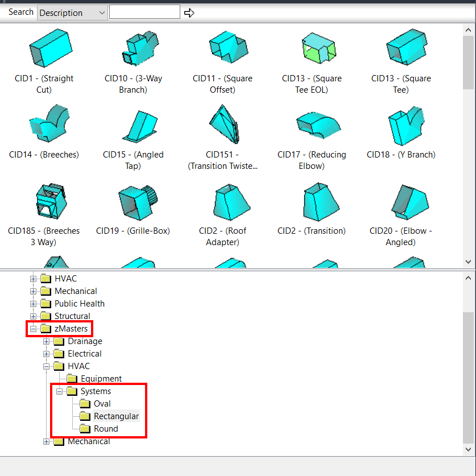Open the CID19 Grille-Box pattern
The width and height of the screenshot is (476, 476).
click(137, 202)
